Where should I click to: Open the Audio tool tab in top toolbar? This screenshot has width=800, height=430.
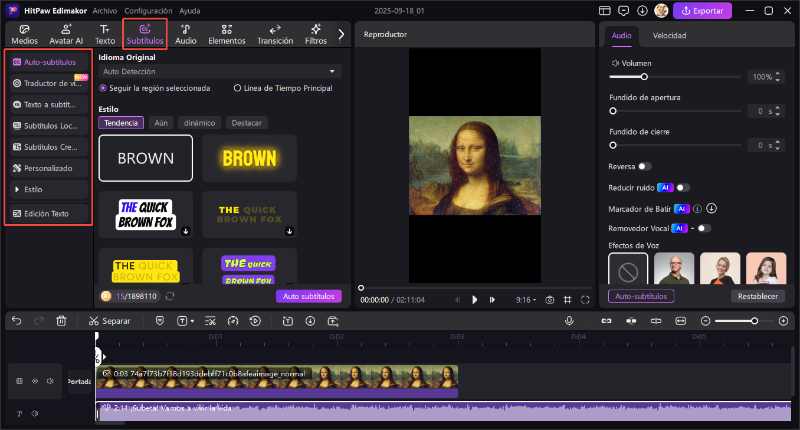(x=186, y=34)
